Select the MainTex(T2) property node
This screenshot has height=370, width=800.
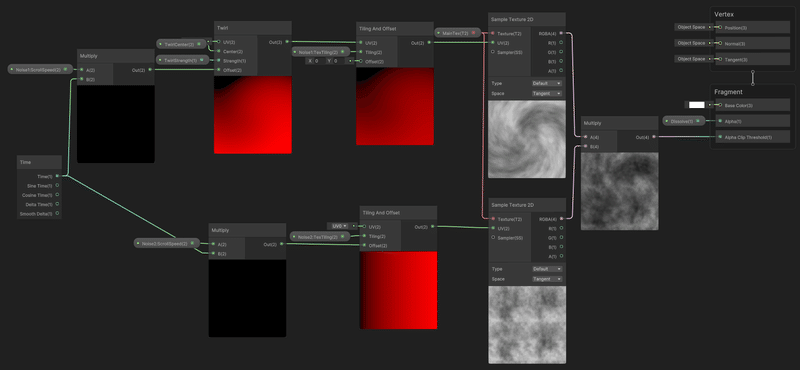pyautogui.click(x=458, y=33)
